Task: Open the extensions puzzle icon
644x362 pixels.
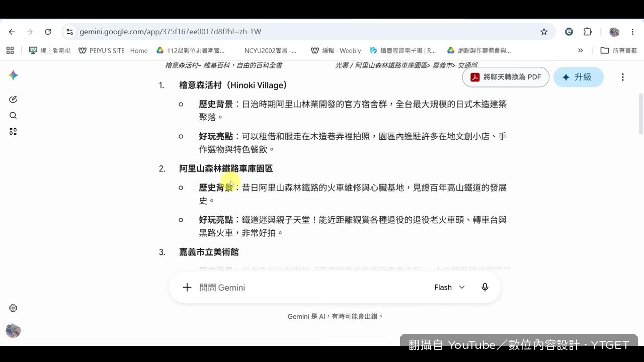Action: [x=588, y=32]
